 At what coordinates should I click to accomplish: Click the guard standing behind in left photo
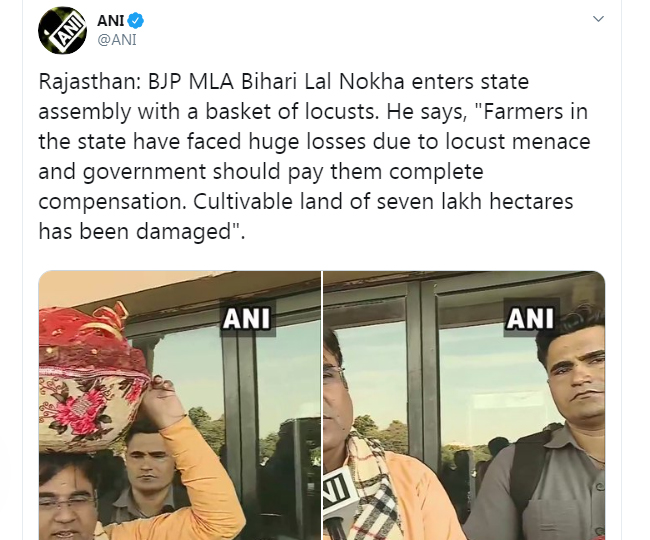coord(146,472)
